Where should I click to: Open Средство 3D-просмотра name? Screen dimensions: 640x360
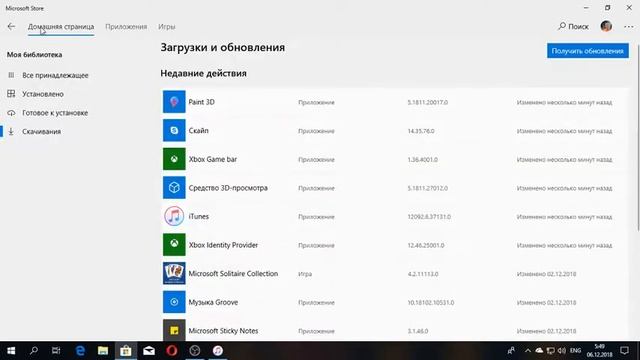228,188
